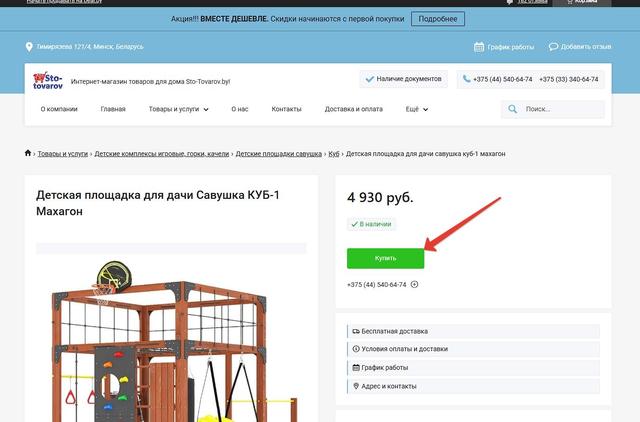Viewport: 640px width, 422px height.
Task: Click the phone icon next to +375 (44) 540-64-74
Action: tap(467, 79)
